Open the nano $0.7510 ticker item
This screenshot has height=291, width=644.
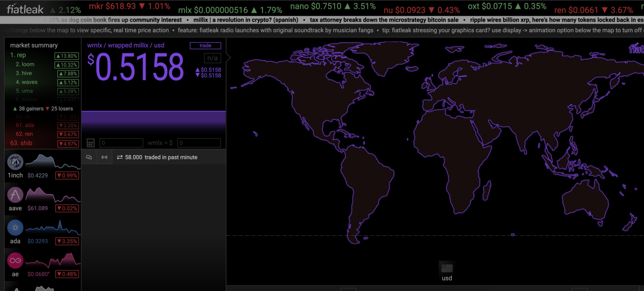333,6
